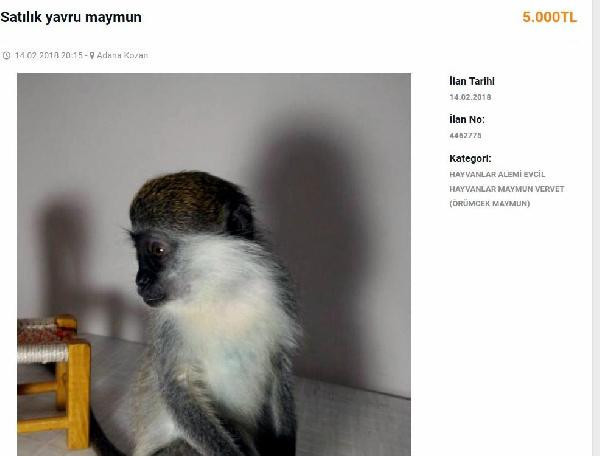Screen dimensions: 600x456
Task: Open the VERVET category link
Action: click(548, 189)
